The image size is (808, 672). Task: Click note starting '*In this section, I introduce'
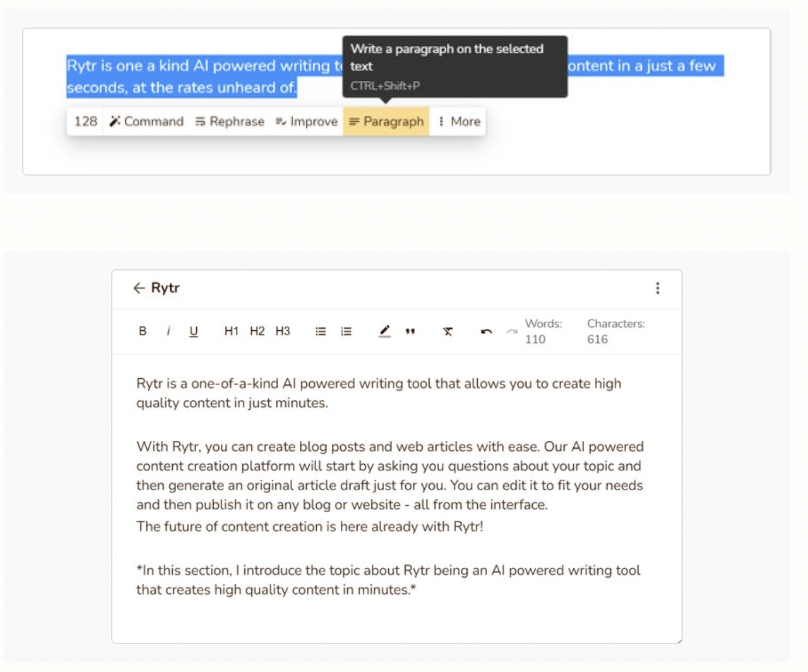pyautogui.click(x=388, y=580)
